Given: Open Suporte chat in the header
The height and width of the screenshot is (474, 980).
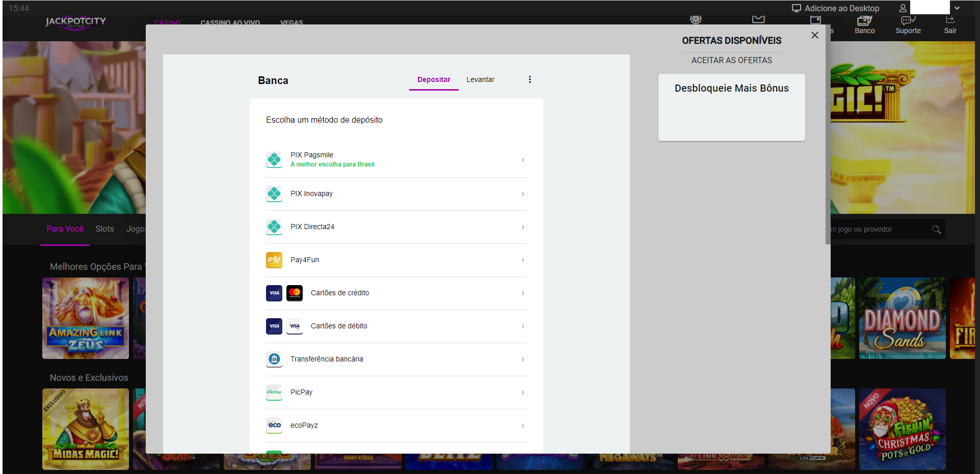Looking at the screenshot, I should (908, 24).
